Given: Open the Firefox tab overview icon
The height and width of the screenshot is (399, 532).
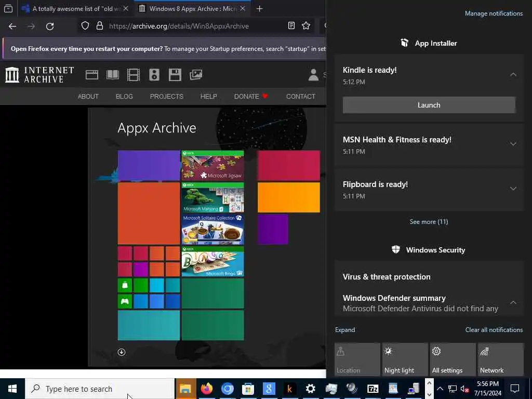Looking at the screenshot, I should tap(8, 8).
